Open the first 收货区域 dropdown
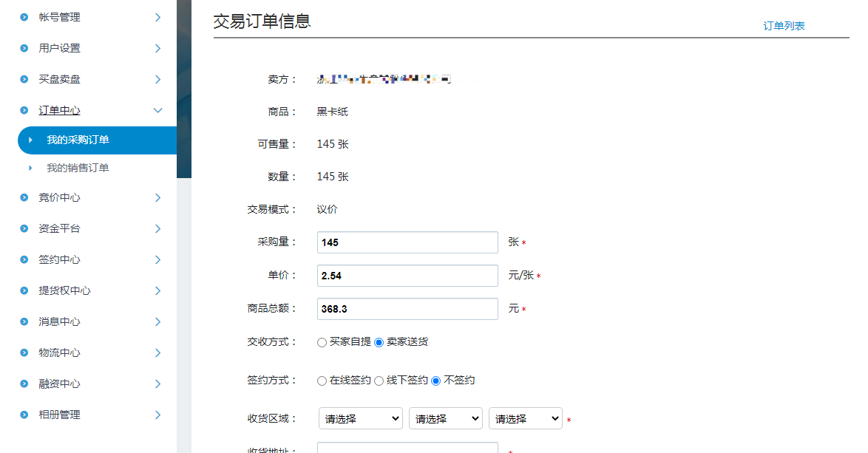 tap(361, 418)
